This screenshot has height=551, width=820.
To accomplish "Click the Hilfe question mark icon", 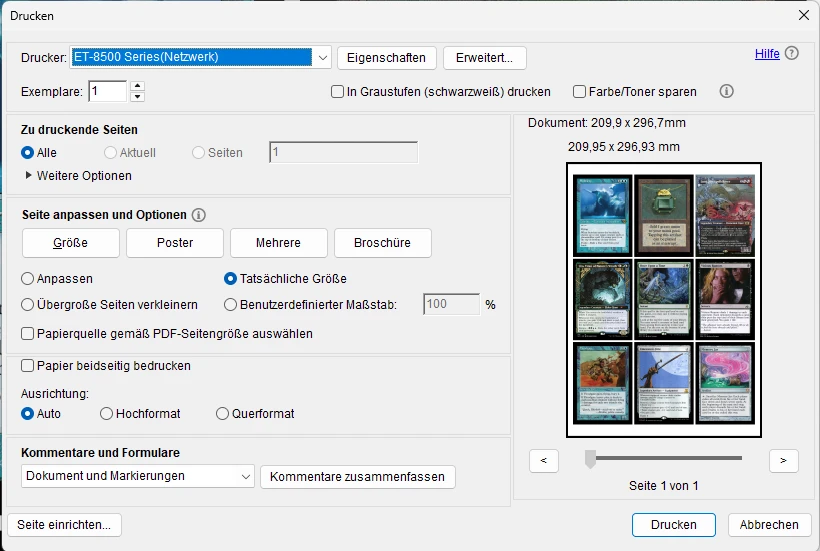I will (x=792, y=53).
